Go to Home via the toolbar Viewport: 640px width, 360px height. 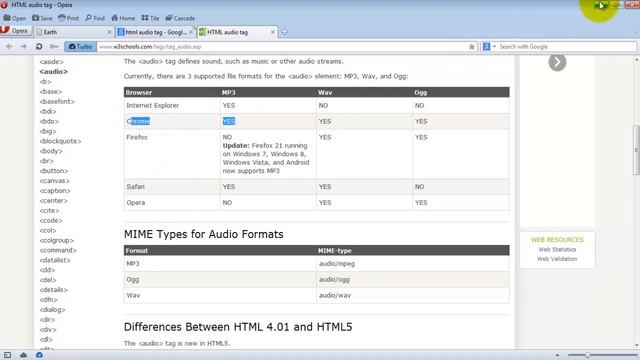123,18
